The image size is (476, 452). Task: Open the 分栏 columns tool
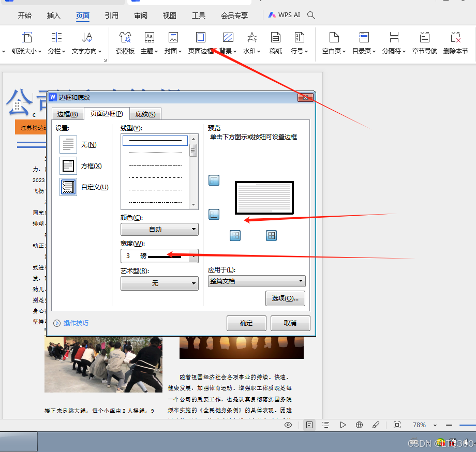56,43
